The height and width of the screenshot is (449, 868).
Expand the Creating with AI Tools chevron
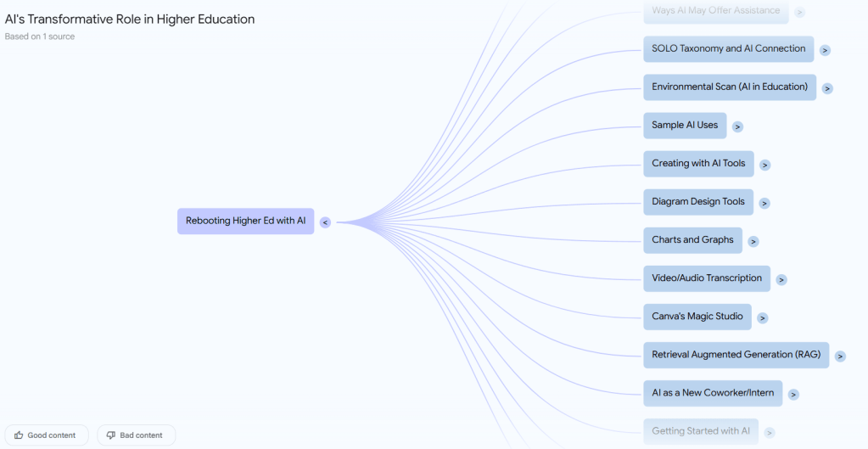click(764, 165)
